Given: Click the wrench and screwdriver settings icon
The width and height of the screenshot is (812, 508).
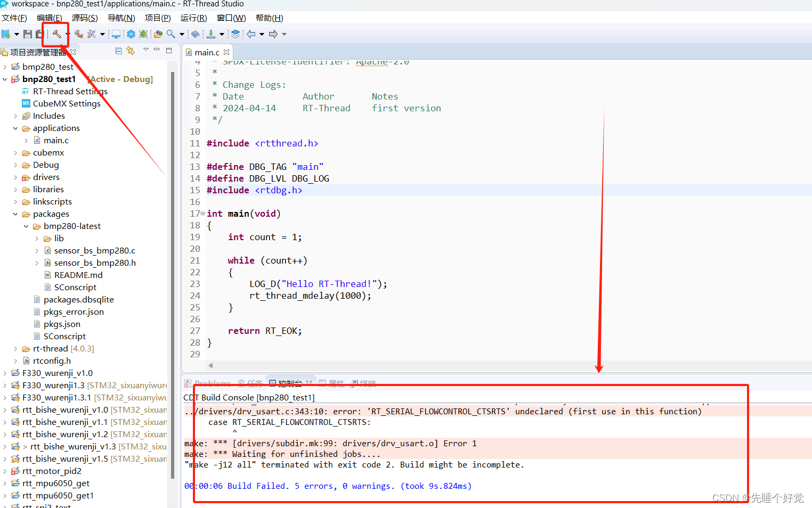Looking at the screenshot, I should tap(92, 34).
